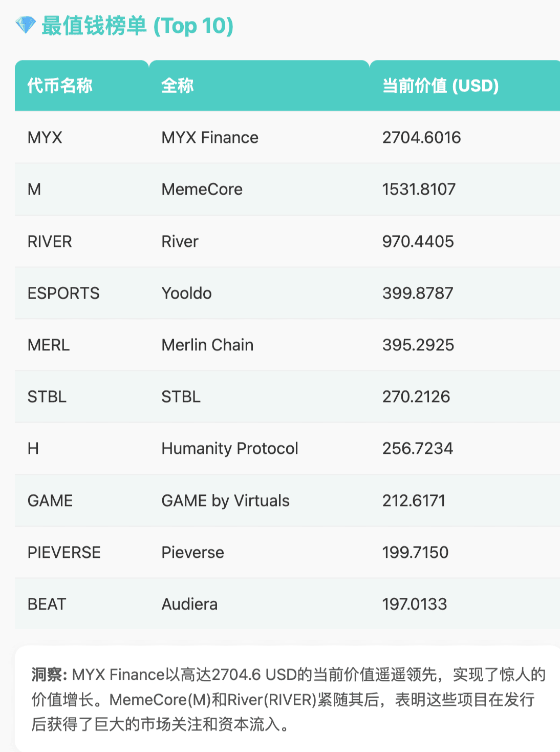Click the MemeCore name cell
Viewport: 560px width, 752px height.
click(x=202, y=190)
